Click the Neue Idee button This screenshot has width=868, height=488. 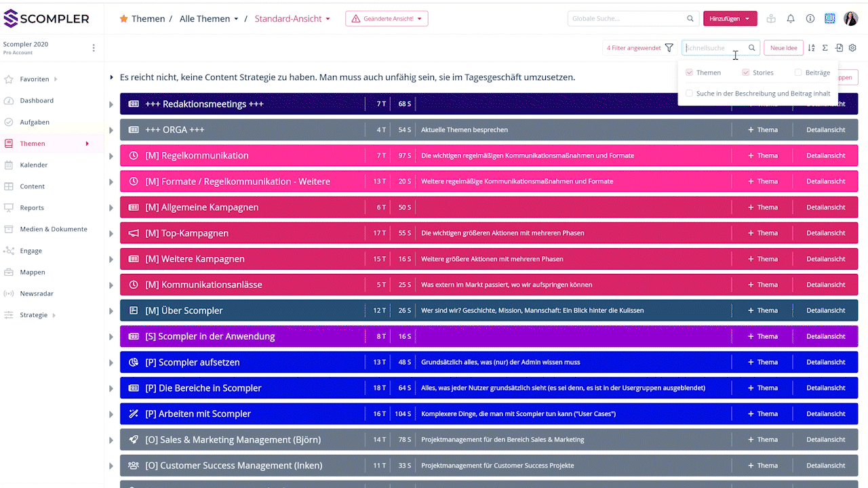(783, 48)
